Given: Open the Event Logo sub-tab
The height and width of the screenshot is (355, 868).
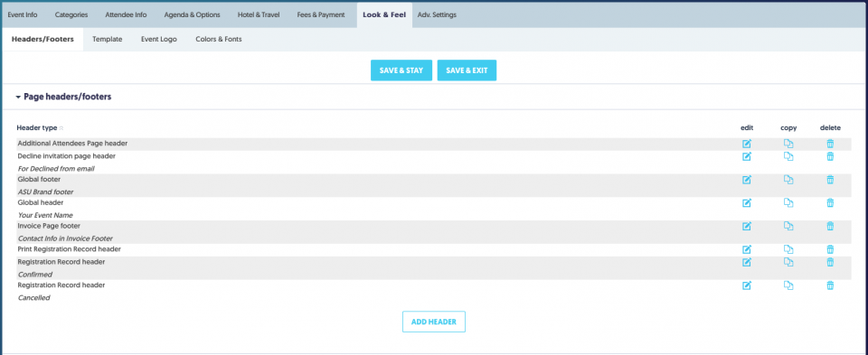Looking at the screenshot, I should pyautogui.click(x=159, y=39).
